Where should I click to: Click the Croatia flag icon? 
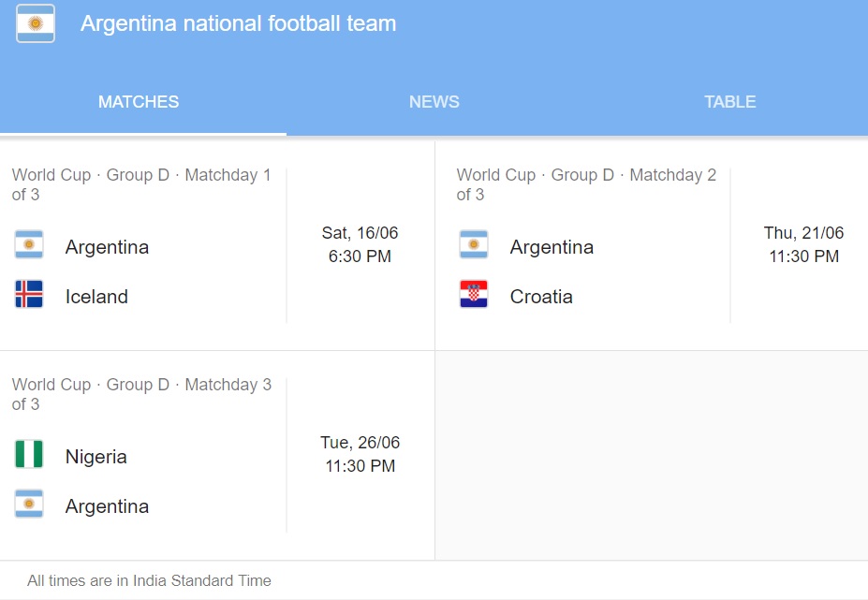tap(474, 294)
